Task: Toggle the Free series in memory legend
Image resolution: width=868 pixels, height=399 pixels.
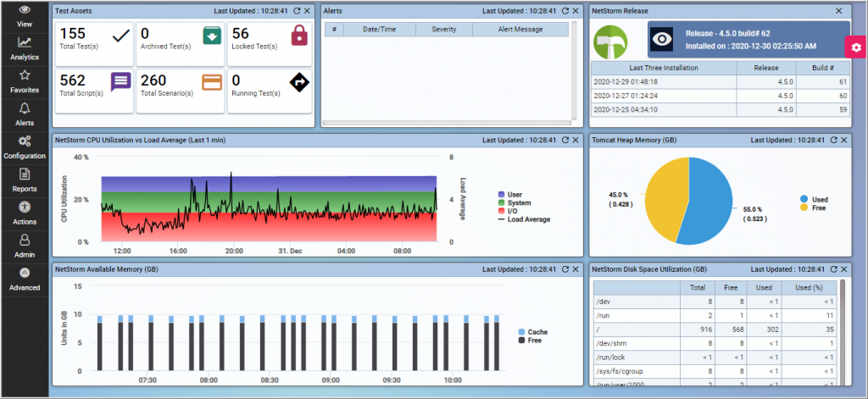Action: pos(530,341)
